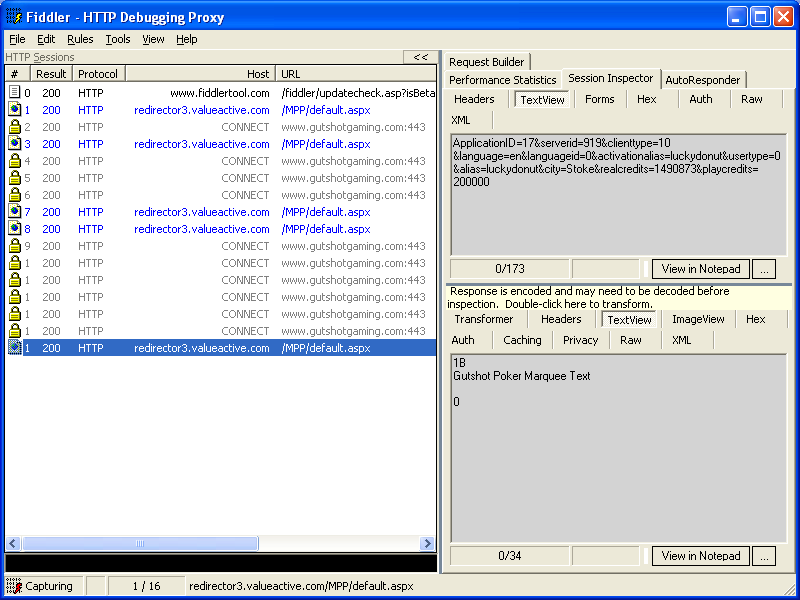The width and height of the screenshot is (800, 600).
Task: Sort sessions by the # column header
Action: pos(18,74)
